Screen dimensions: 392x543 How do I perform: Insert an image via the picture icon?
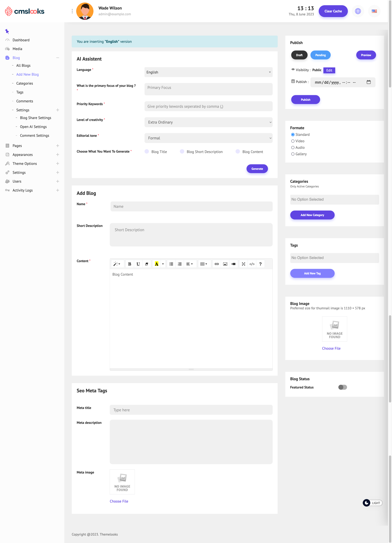[x=225, y=264]
